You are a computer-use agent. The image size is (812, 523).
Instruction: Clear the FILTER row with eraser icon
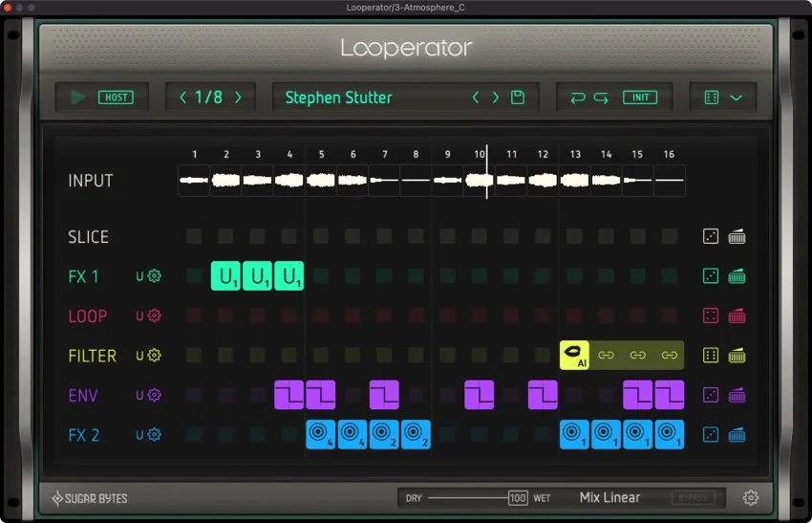tap(737, 355)
